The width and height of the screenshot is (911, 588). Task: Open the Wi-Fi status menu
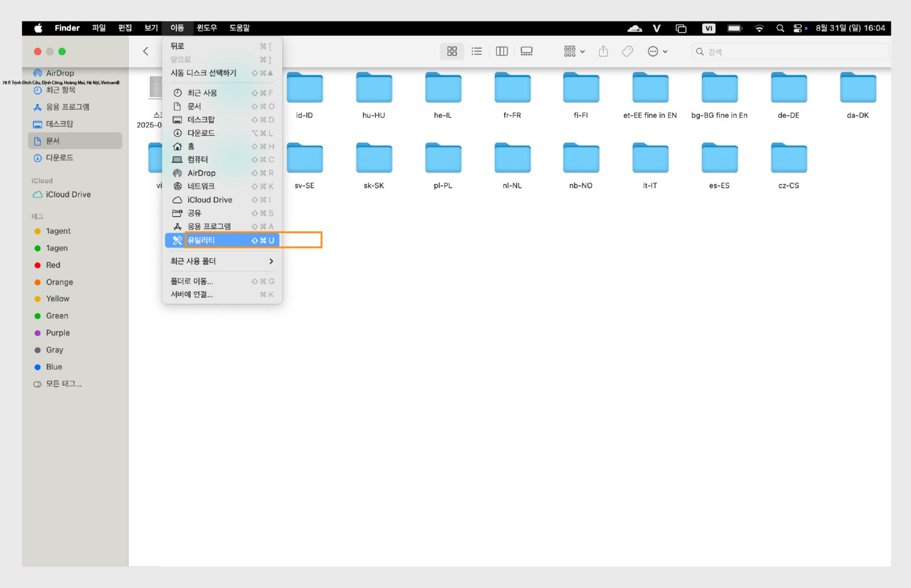tap(759, 28)
